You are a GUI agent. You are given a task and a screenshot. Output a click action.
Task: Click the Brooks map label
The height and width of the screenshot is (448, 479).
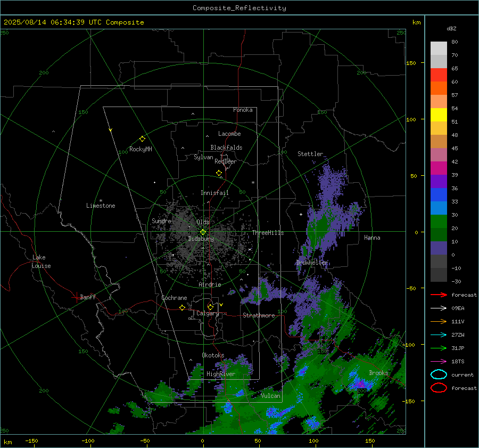tap(378, 373)
